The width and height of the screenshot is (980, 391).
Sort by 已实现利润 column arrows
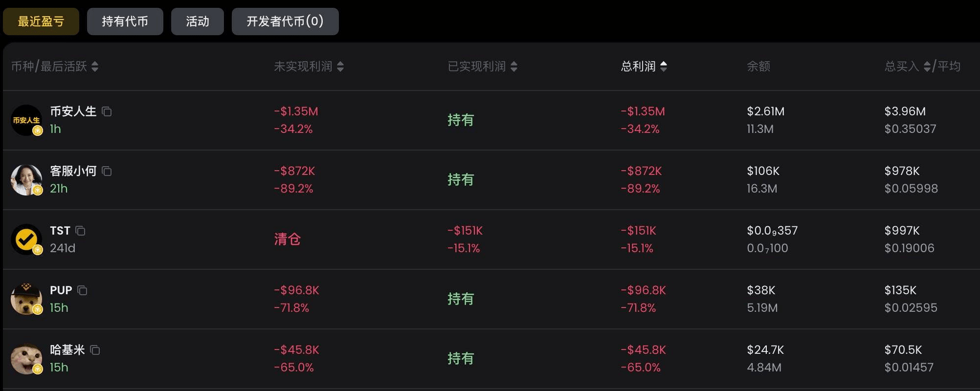coord(514,66)
